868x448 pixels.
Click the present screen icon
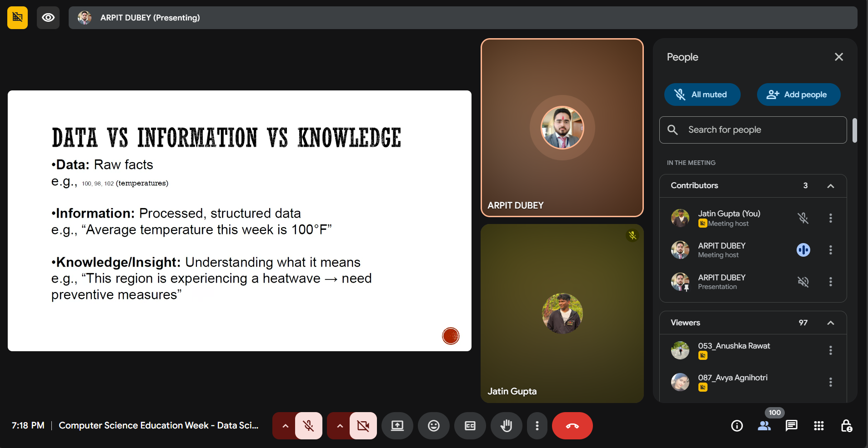click(397, 426)
